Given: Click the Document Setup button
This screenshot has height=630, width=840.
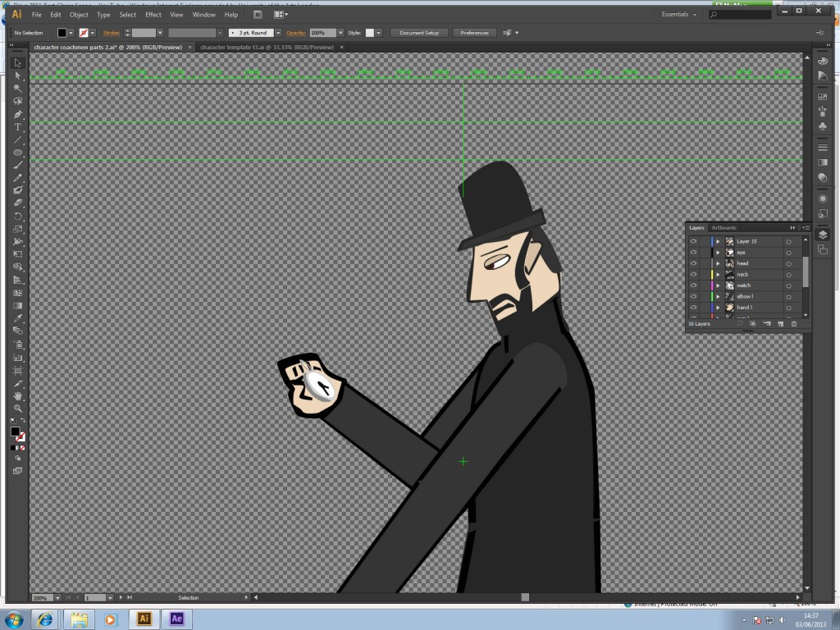Looking at the screenshot, I should coord(419,33).
